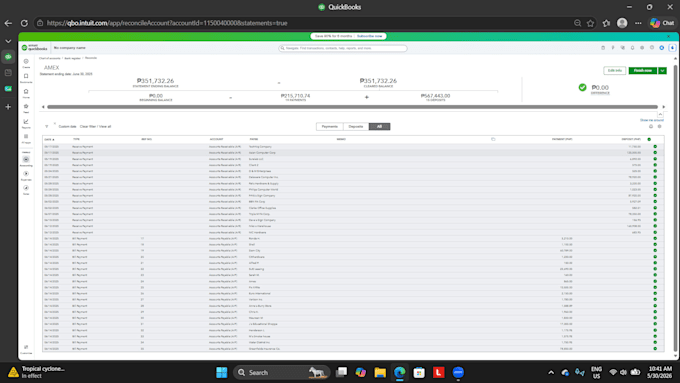Select the All tab

click(379, 127)
